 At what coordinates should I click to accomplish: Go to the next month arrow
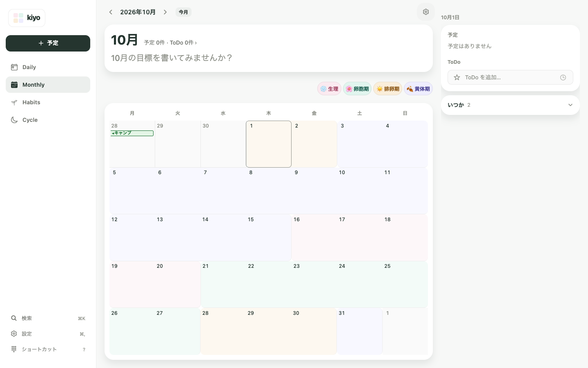[x=165, y=12]
